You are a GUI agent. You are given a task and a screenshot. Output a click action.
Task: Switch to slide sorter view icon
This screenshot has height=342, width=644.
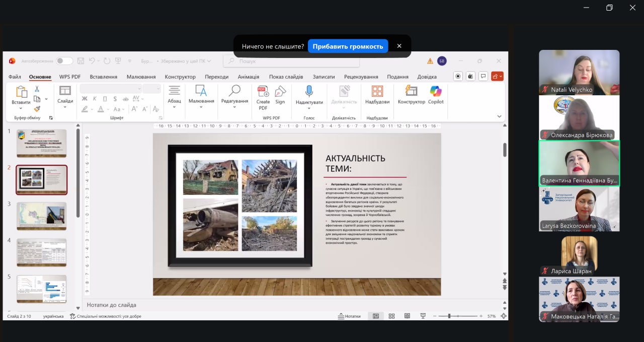(x=391, y=316)
